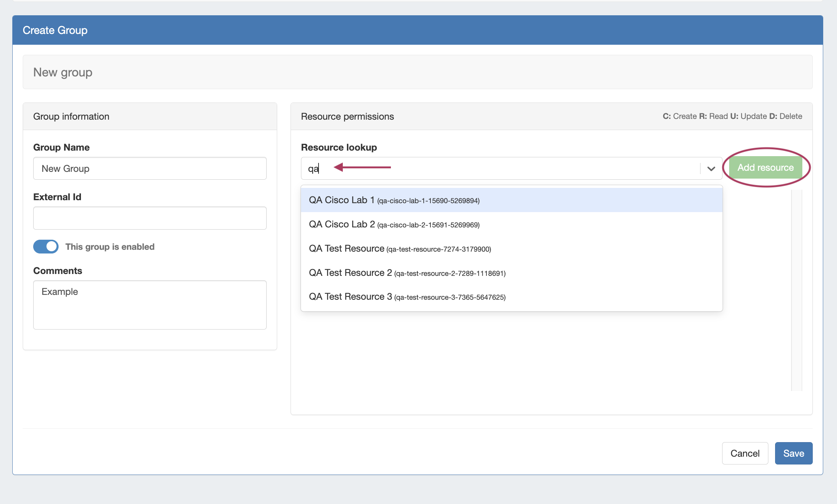This screenshot has height=504, width=837.
Task: Toggle the 'This group is enabled' switch
Action: click(46, 246)
